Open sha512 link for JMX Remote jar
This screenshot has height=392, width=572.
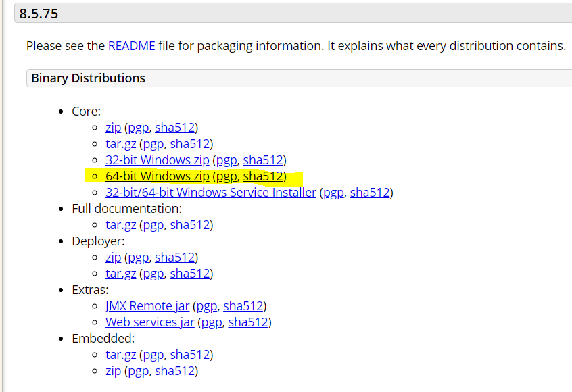point(243,306)
